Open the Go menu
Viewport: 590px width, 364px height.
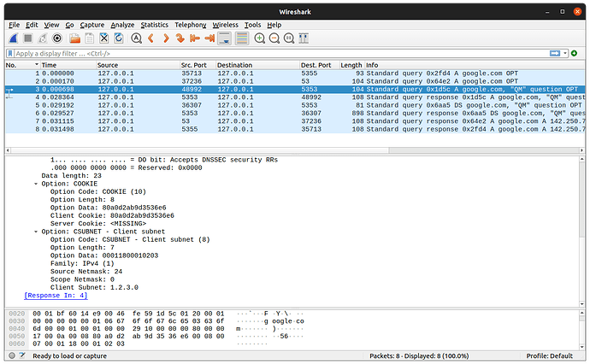click(69, 25)
